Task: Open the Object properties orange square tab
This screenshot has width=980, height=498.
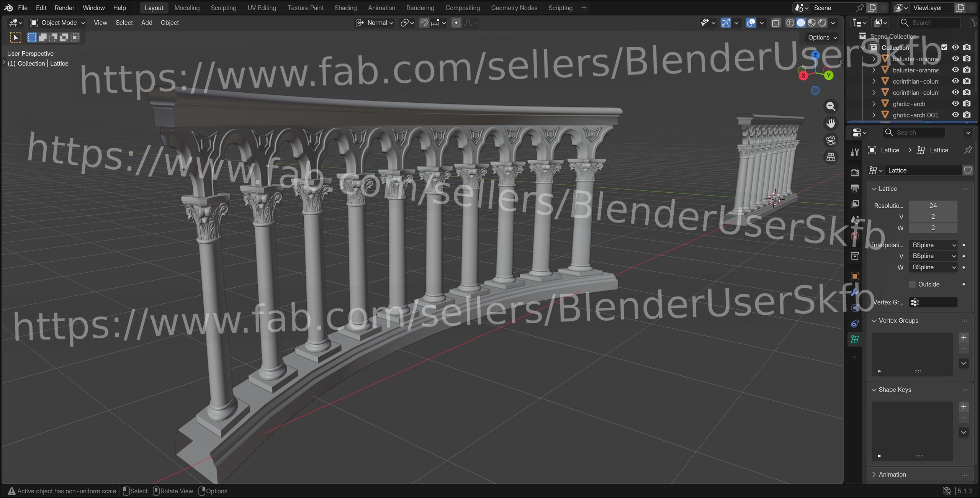Action: coord(855,276)
